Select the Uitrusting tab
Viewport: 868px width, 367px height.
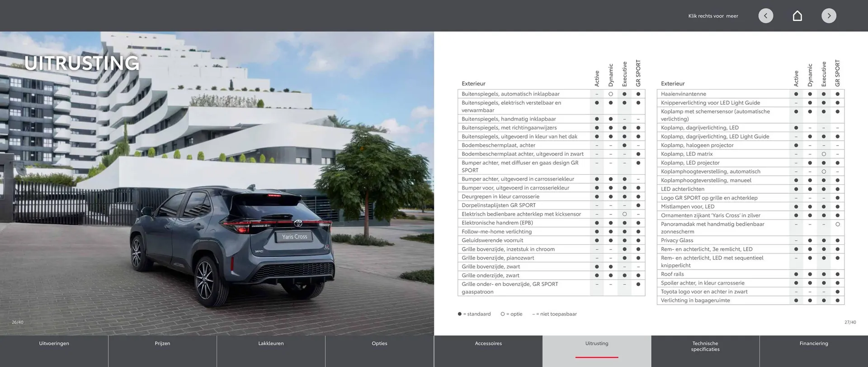[597, 351]
